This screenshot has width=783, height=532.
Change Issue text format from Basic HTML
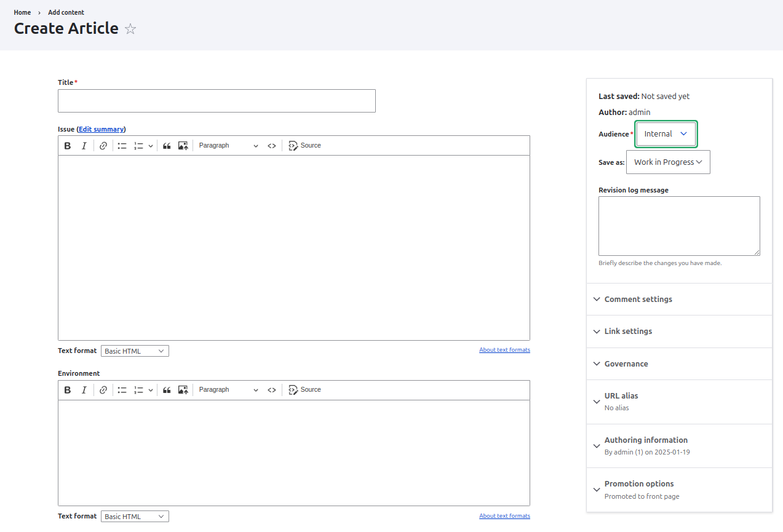point(135,351)
